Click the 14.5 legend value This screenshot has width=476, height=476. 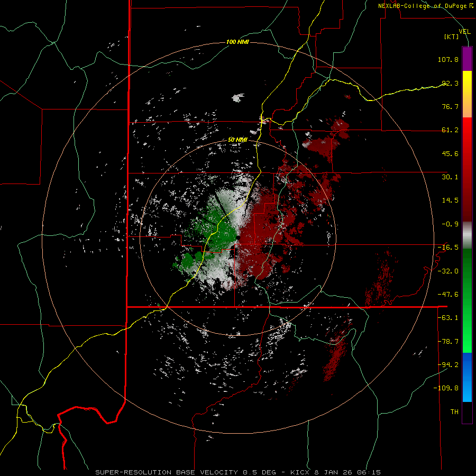coord(450,200)
